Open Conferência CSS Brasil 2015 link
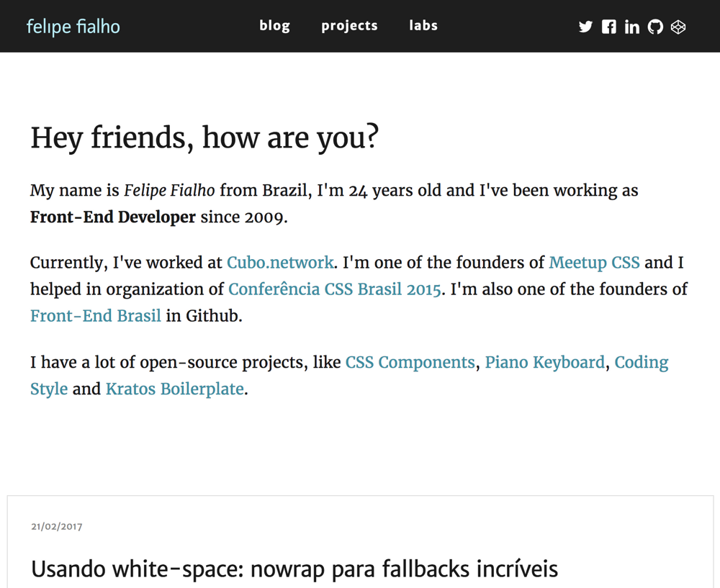The image size is (720, 588). 335,289
